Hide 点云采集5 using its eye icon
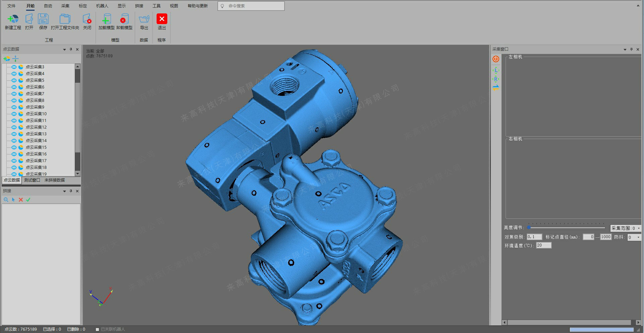The width and height of the screenshot is (644, 333). click(14, 80)
